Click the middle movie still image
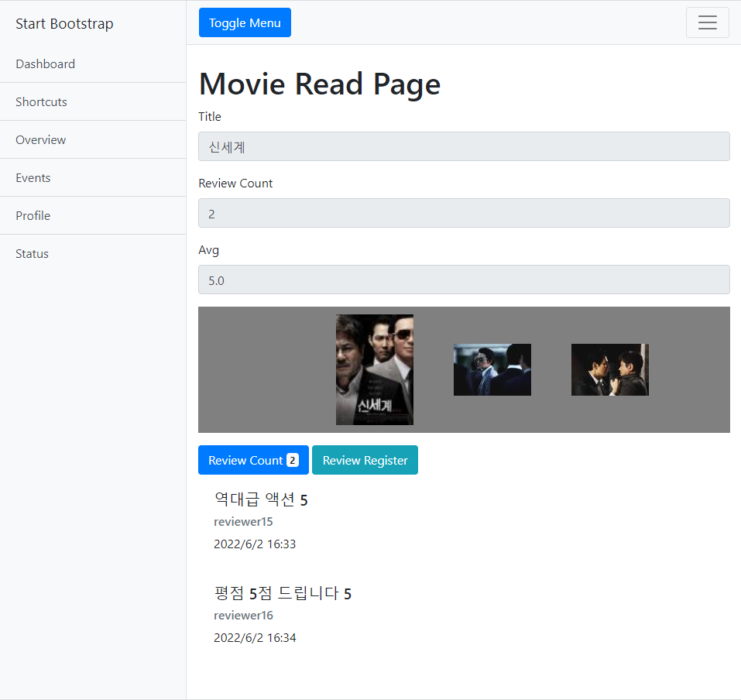The height and width of the screenshot is (700, 741). click(492, 369)
